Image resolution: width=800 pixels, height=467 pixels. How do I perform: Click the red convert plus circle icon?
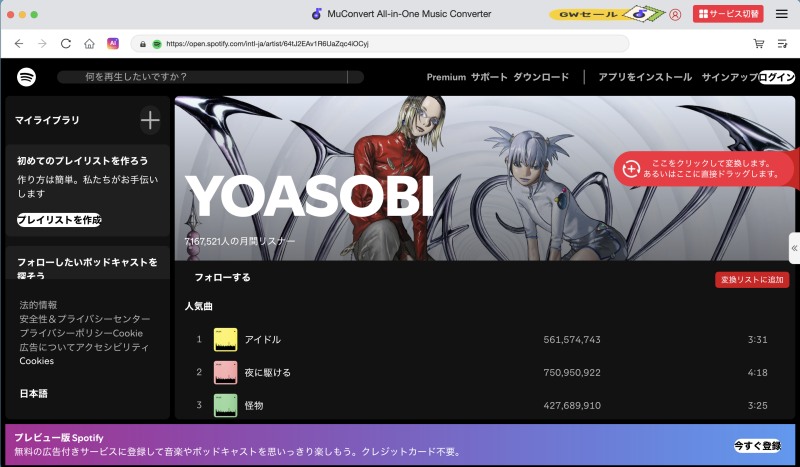(x=631, y=168)
